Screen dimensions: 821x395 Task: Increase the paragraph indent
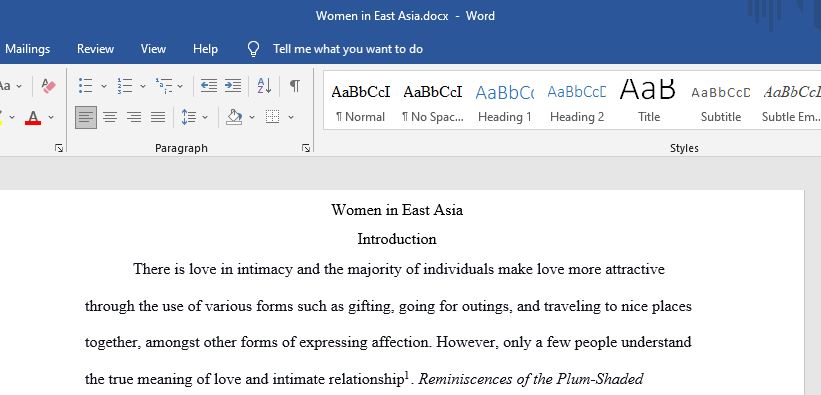tap(233, 86)
